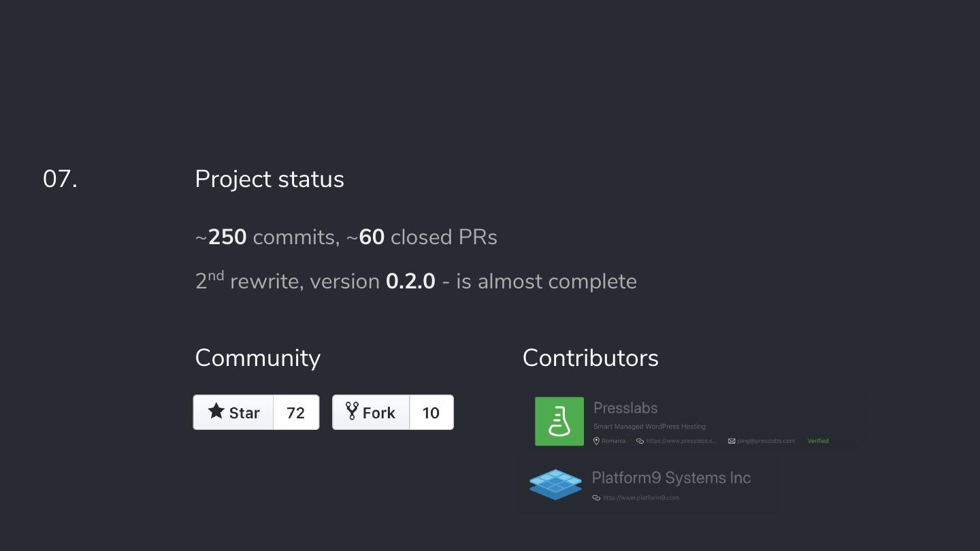980x551 pixels.
Task: Click the link icon beside the Presslabs URL
Action: click(x=640, y=441)
